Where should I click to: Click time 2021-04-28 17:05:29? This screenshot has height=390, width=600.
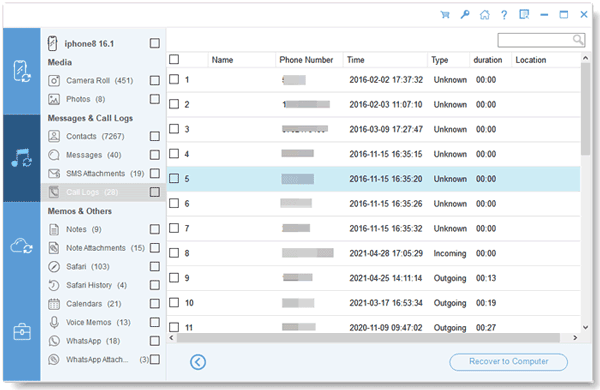tap(386, 253)
